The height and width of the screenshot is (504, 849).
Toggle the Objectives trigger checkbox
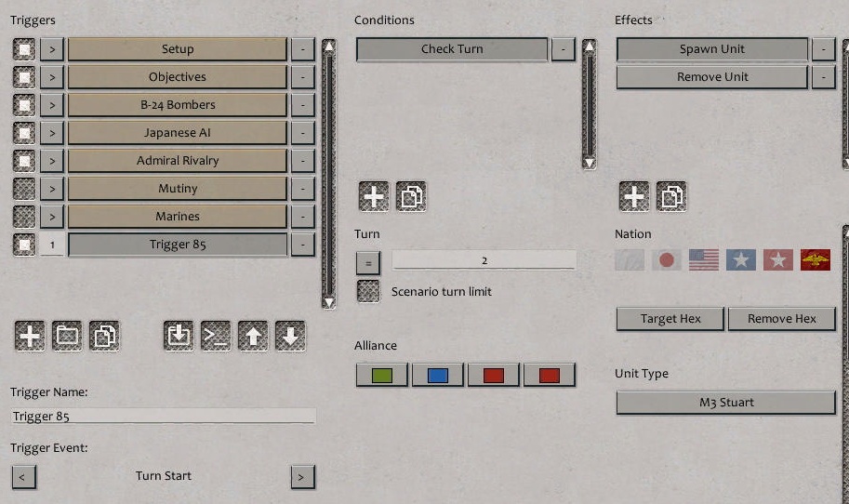24,77
